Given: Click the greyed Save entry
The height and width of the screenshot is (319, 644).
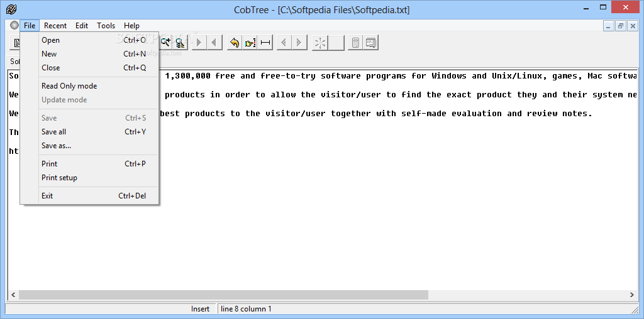Looking at the screenshot, I should coord(89,117).
